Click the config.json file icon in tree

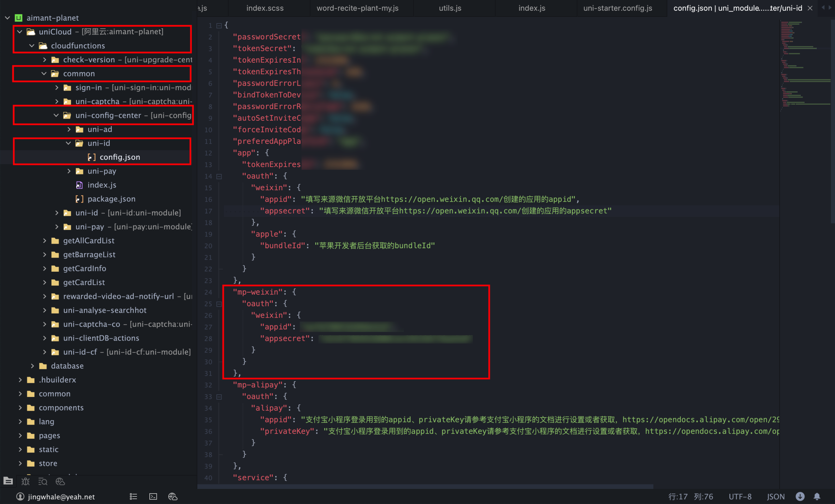pos(91,157)
